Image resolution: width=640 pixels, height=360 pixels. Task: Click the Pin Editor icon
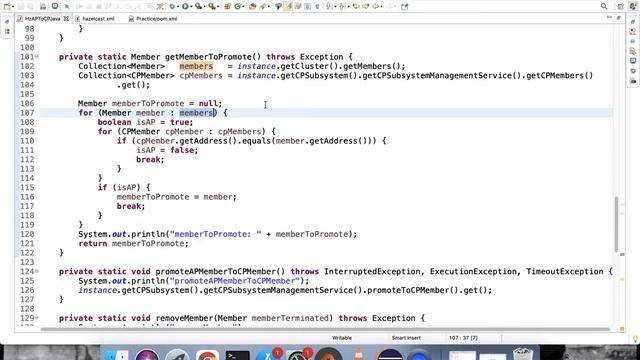pyautogui.click(x=404, y=7)
